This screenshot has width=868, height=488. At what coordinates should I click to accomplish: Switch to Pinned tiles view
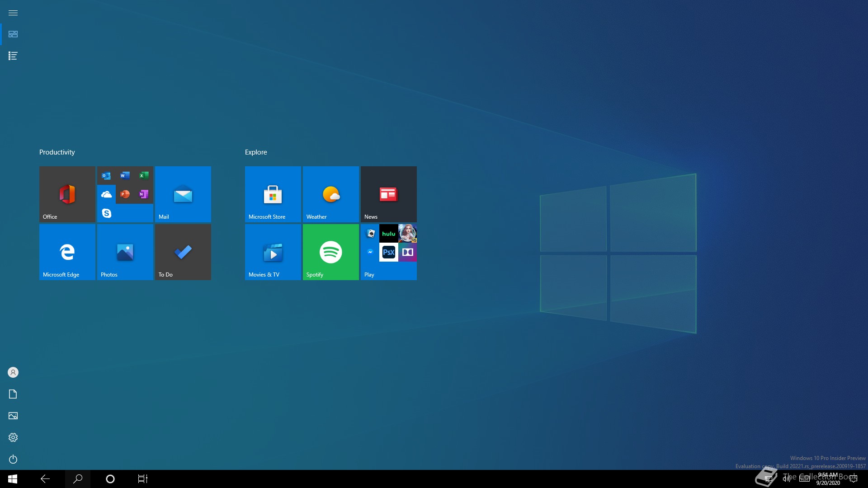point(13,34)
